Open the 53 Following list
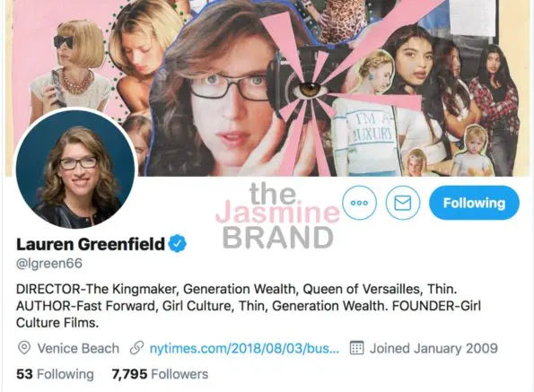The width and height of the screenshot is (534, 392). point(55,374)
